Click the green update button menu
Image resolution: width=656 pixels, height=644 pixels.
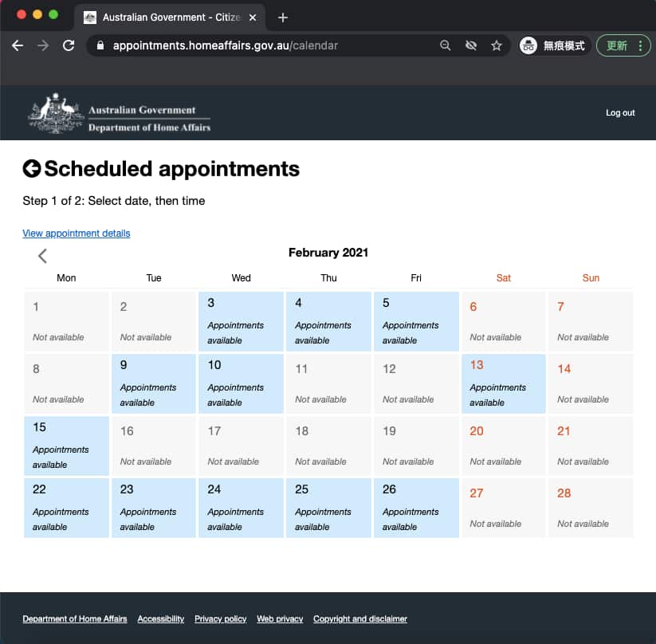click(624, 45)
